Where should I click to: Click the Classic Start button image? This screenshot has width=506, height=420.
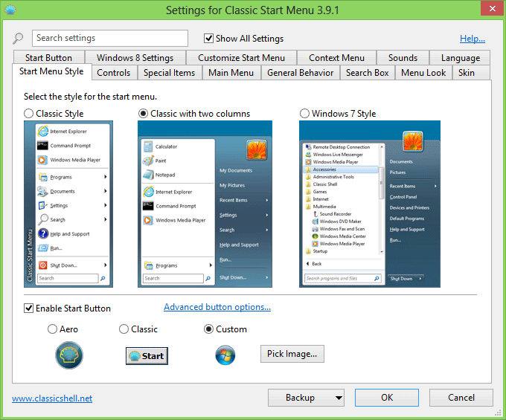(x=146, y=355)
